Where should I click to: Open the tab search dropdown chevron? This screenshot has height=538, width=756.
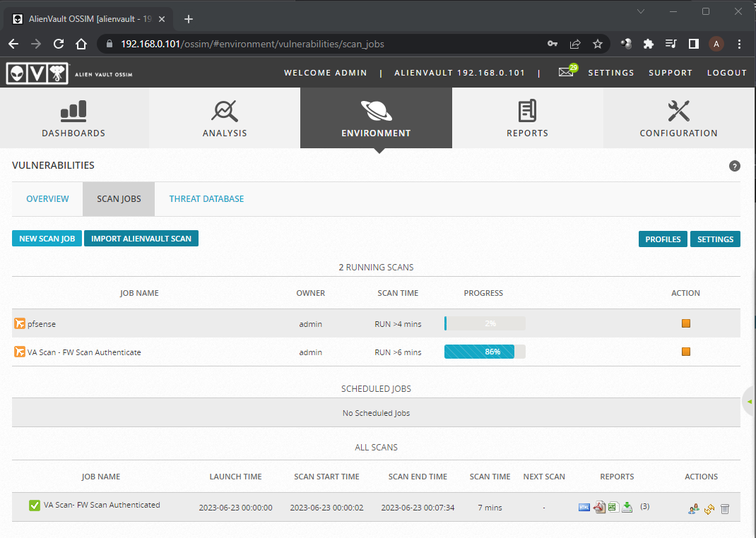click(640, 11)
